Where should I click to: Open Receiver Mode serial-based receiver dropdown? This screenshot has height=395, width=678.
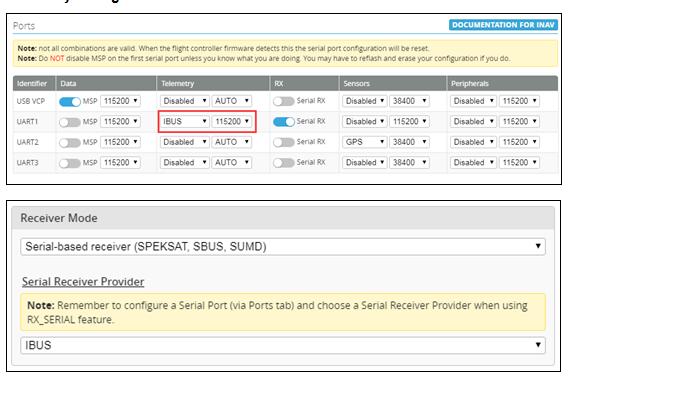[x=283, y=247]
